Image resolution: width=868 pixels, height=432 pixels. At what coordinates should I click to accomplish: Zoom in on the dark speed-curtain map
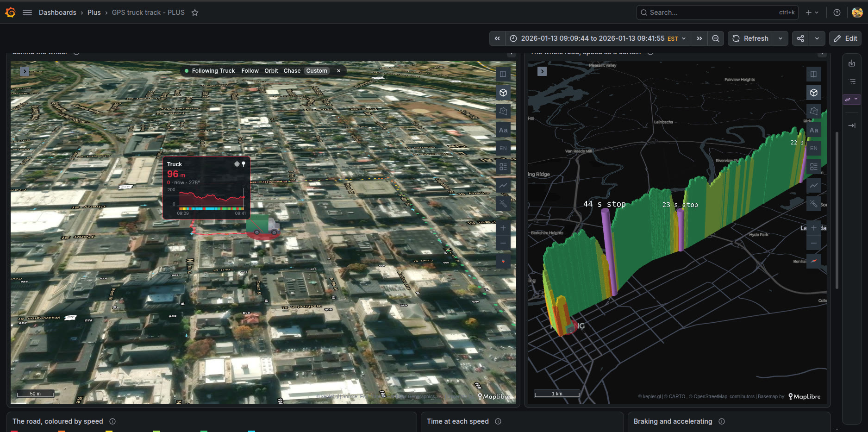click(x=814, y=228)
